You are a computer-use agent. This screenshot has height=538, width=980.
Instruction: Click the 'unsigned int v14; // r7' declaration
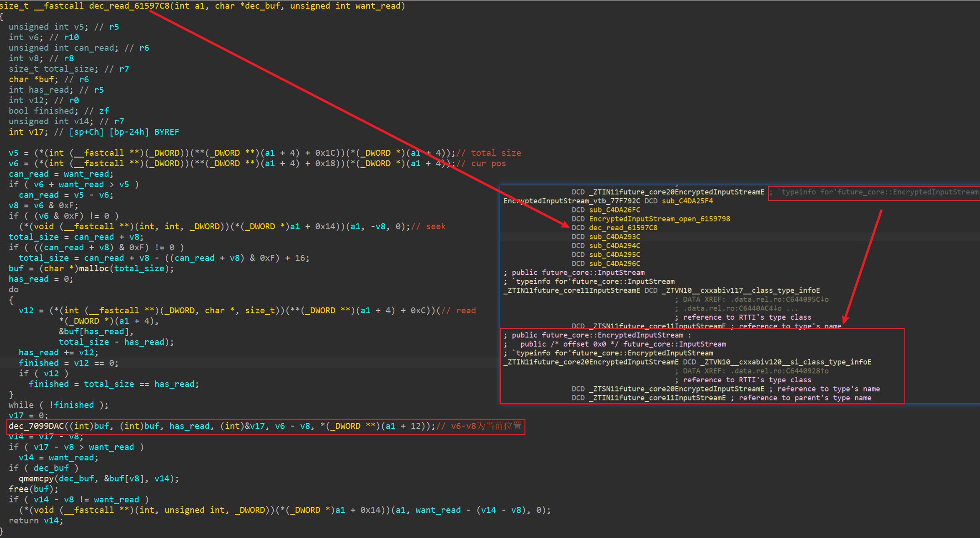pos(66,121)
